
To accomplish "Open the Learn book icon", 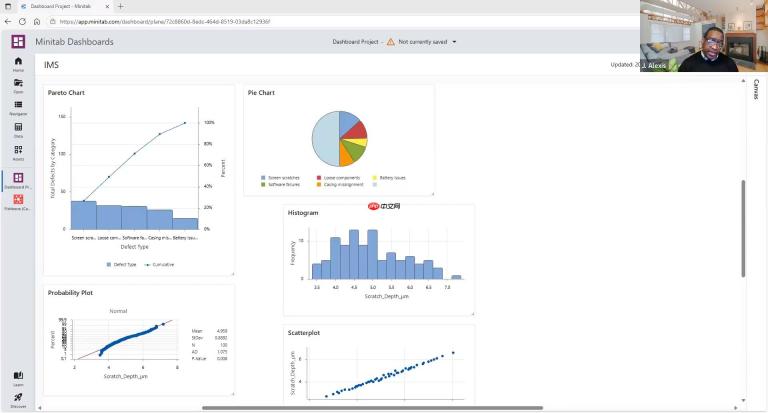I will 18,378.
